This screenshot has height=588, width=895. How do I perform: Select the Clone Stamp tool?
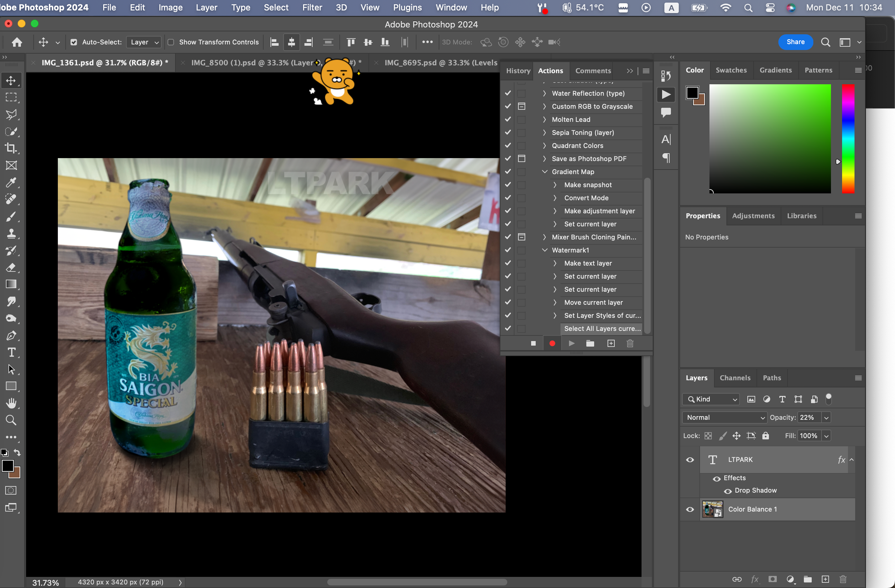pos(11,234)
